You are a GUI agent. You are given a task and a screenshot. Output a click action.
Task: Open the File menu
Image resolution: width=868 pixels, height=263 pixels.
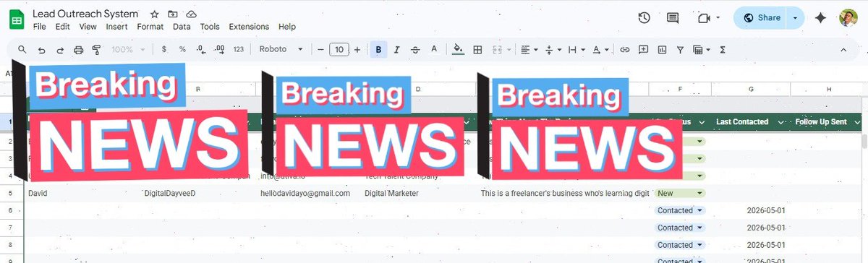(40, 27)
